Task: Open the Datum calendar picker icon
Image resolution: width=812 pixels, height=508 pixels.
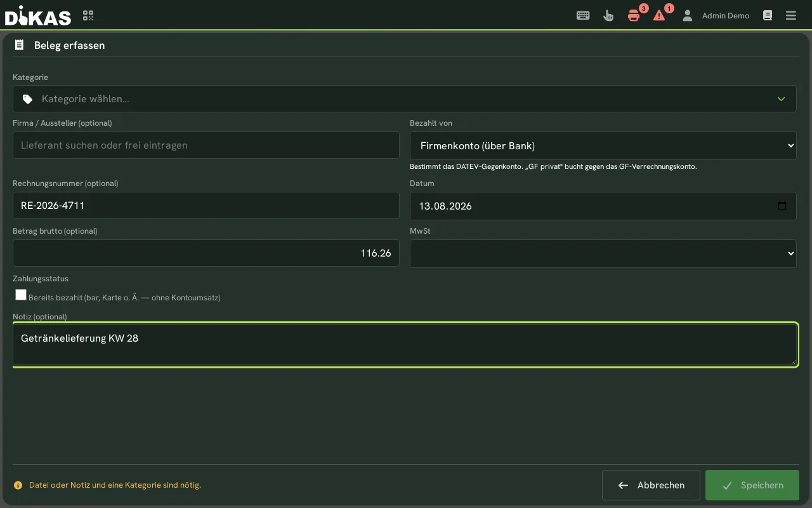Action: click(782, 206)
